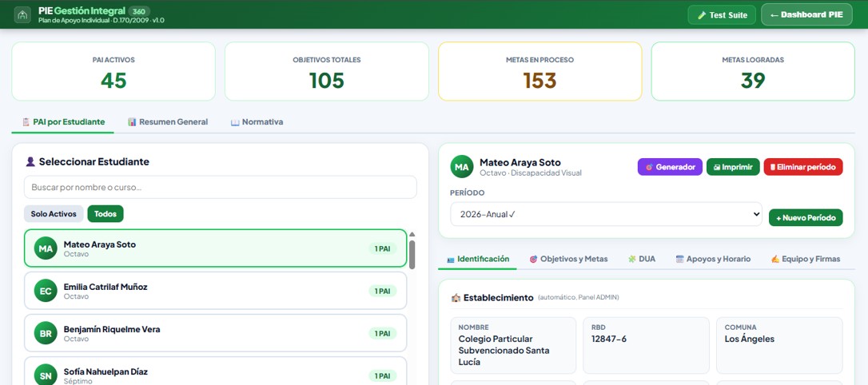This screenshot has width=868, height=385.
Task: Switch to the DUA tab
Action: coord(641,259)
